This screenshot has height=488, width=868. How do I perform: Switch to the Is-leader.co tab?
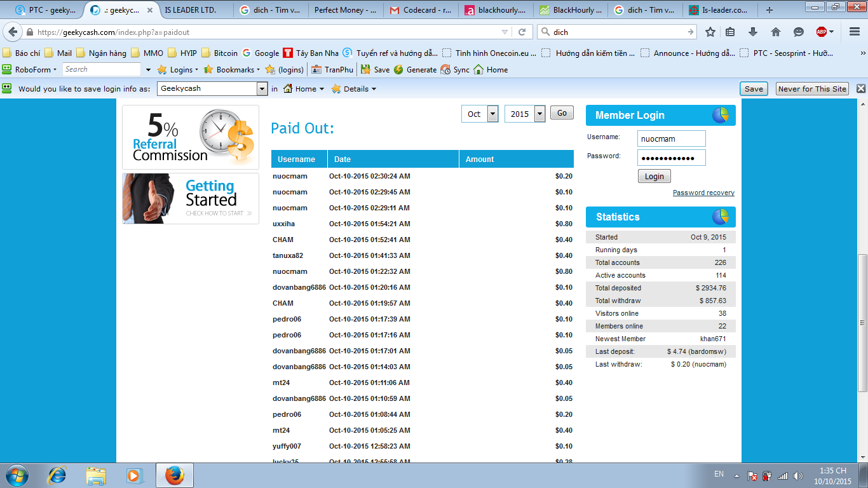point(721,10)
